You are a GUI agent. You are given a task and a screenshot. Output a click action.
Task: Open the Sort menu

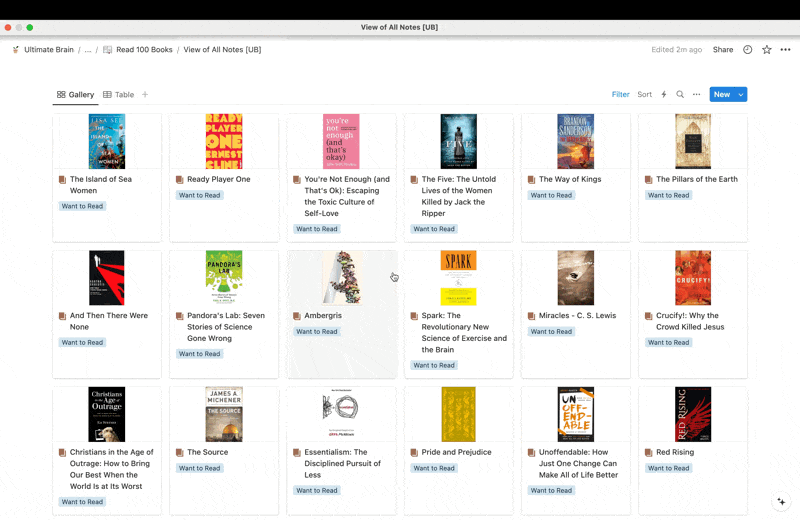pyautogui.click(x=644, y=94)
